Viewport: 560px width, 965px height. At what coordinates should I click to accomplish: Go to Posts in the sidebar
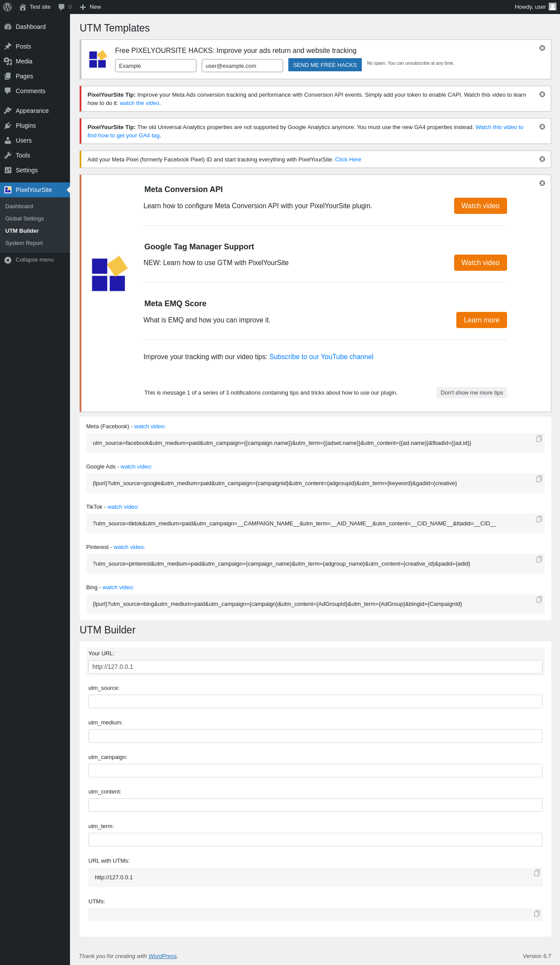[35, 46]
